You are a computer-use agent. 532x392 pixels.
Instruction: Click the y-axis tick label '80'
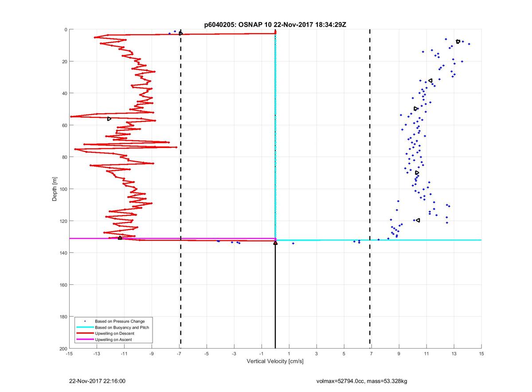pyautogui.click(x=64, y=157)
